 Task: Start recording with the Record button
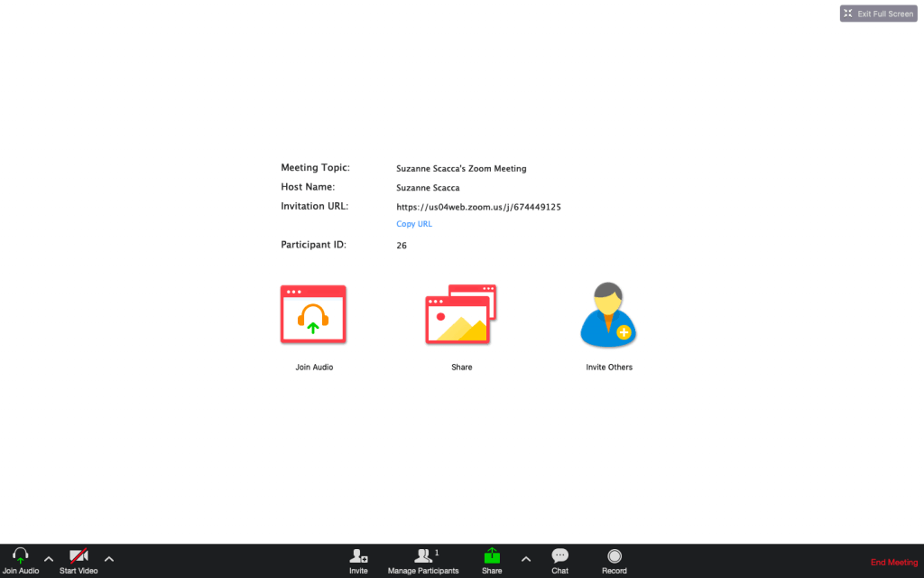tap(614, 557)
